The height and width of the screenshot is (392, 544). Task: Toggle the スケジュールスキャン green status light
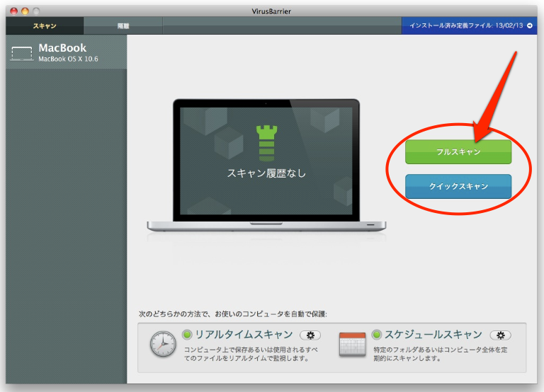376,335
